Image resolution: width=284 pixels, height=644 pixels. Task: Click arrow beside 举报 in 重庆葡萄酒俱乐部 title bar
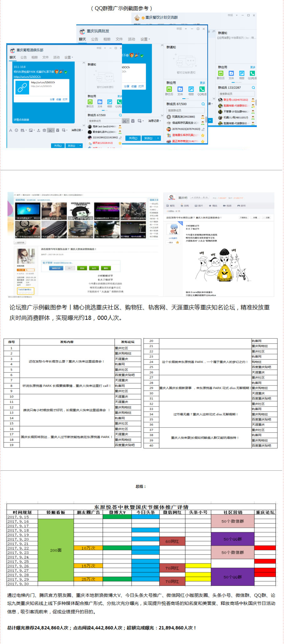tap(105, 48)
